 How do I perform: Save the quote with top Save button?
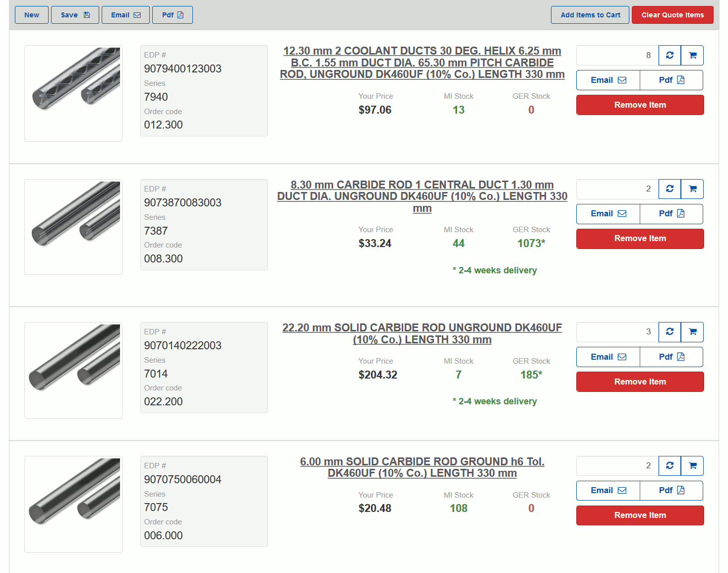pyautogui.click(x=75, y=15)
